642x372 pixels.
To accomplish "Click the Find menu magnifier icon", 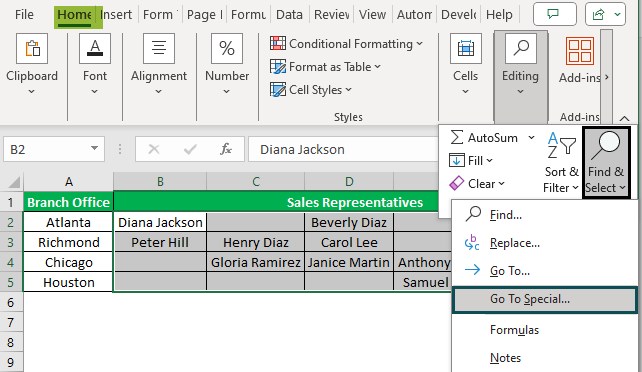I will [473, 214].
